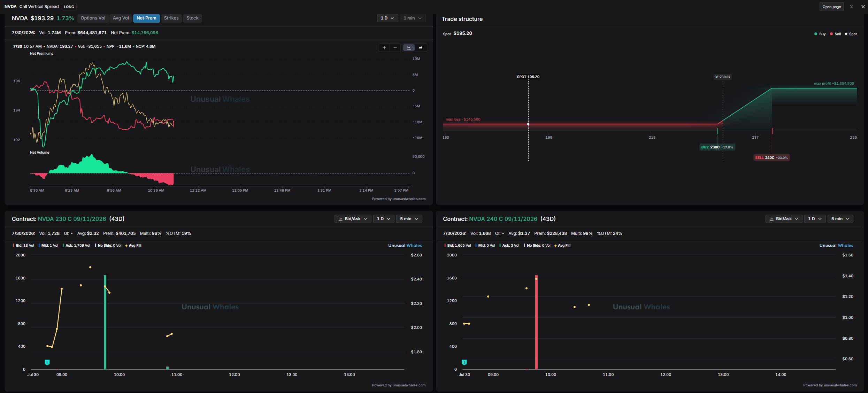Click the Open page button
Screen dimensions: 868x393
point(831,7)
